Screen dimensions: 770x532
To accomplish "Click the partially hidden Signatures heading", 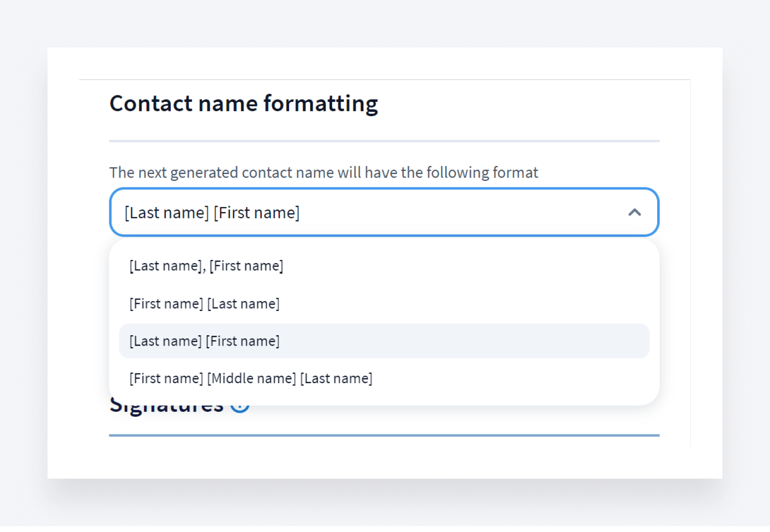I will coord(166,409).
